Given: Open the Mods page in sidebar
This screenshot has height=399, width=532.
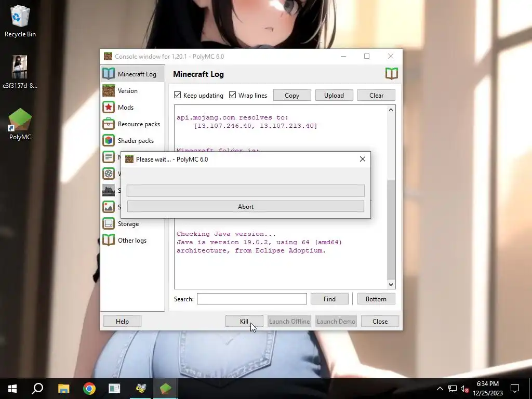Looking at the screenshot, I should point(132,107).
